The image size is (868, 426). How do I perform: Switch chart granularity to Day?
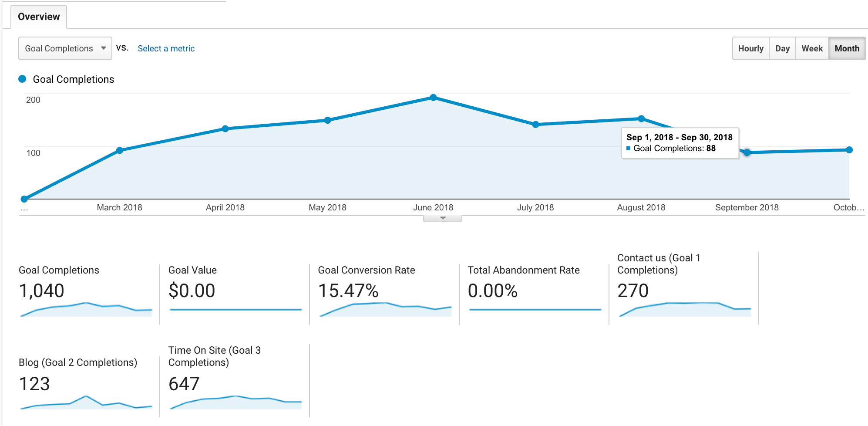[782, 48]
